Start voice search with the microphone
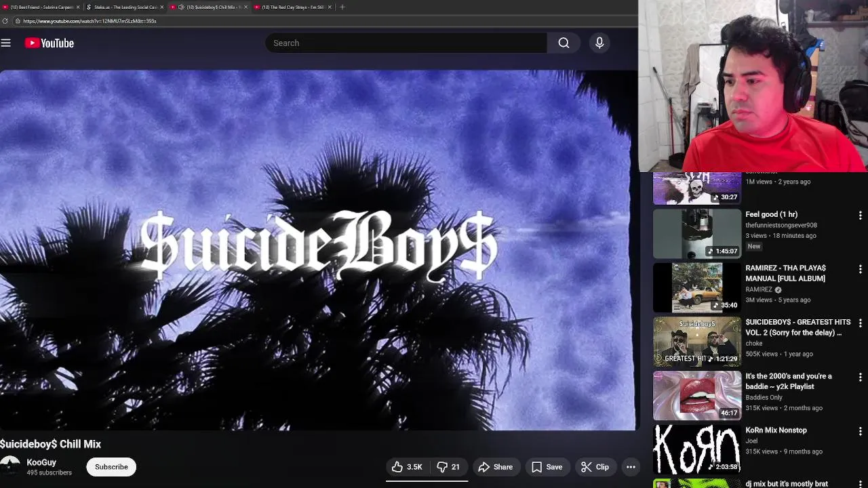The width and height of the screenshot is (868, 488). coord(599,43)
